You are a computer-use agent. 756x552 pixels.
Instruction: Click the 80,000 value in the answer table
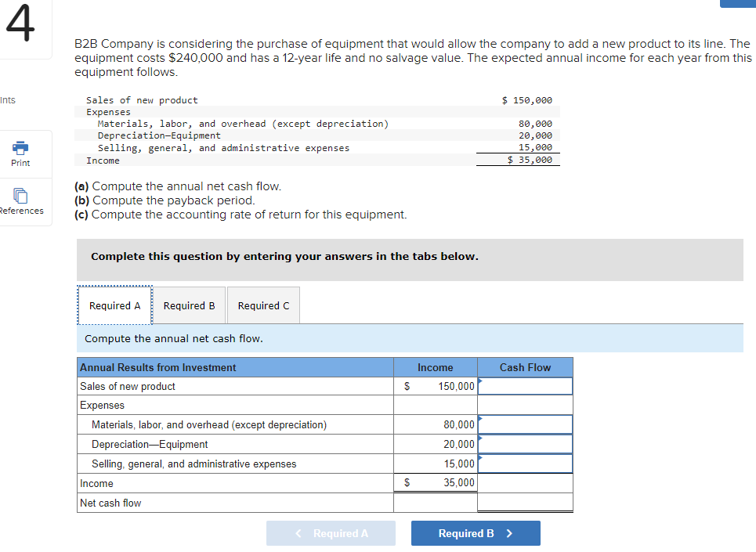459,424
